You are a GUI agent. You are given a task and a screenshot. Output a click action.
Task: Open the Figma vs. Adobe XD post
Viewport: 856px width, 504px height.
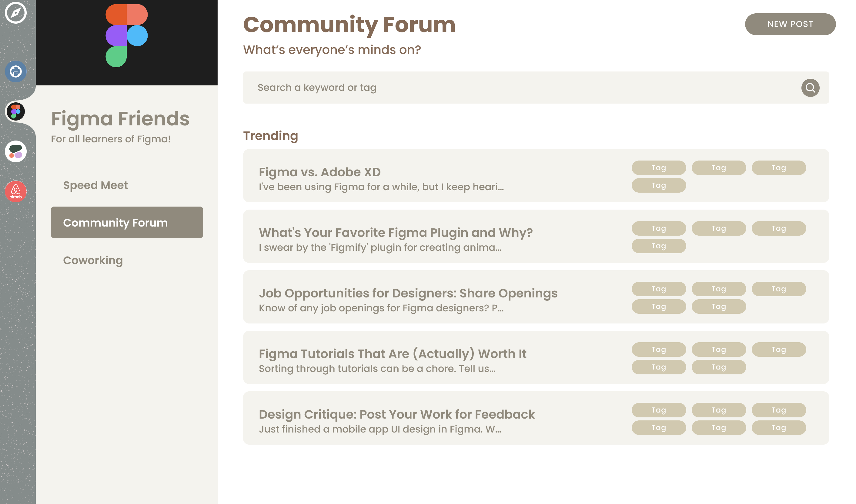(x=319, y=172)
